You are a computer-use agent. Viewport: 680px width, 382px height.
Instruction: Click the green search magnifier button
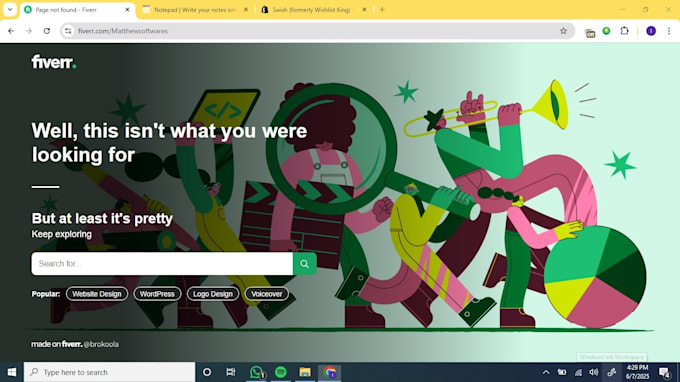(x=304, y=264)
